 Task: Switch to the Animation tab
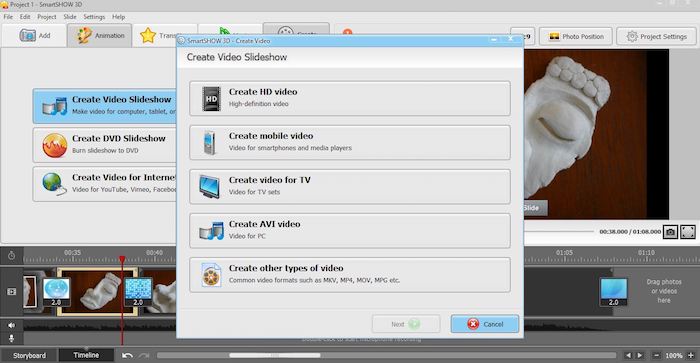pos(100,35)
